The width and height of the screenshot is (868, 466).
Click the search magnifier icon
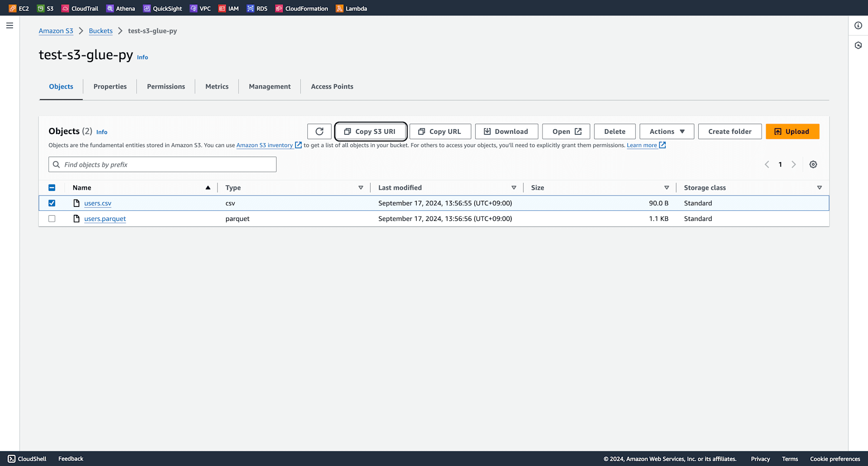point(56,164)
